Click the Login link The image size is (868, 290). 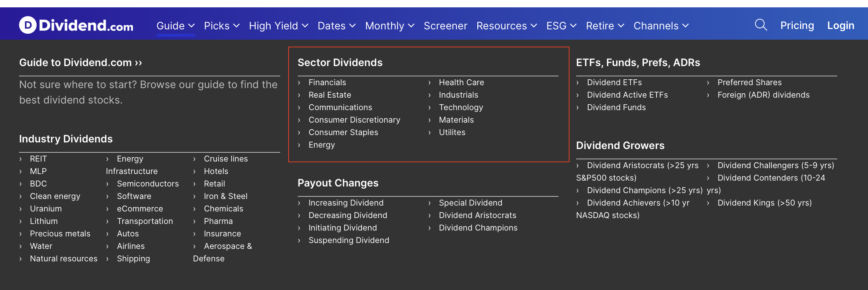(x=841, y=25)
